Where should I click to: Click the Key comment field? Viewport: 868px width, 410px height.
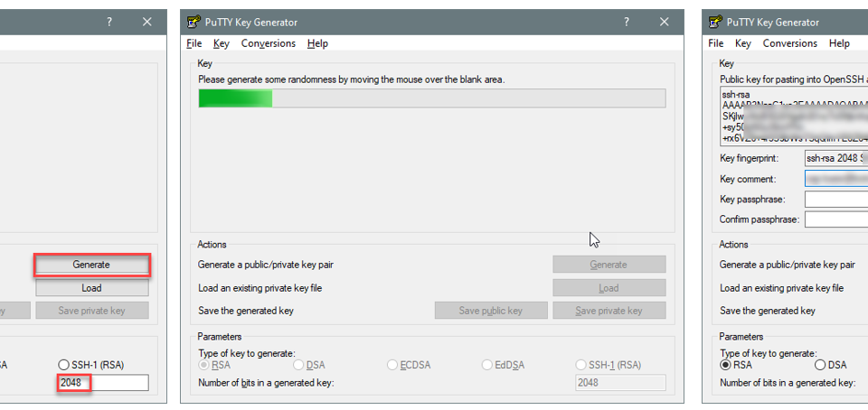coord(835,179)
